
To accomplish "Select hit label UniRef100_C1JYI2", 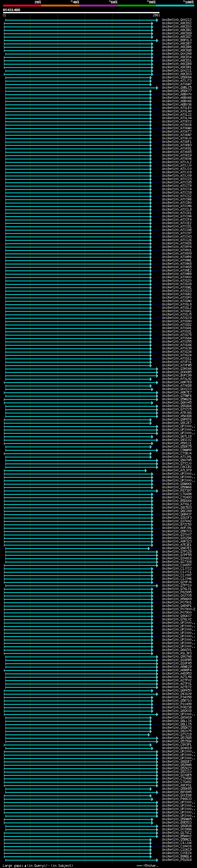I will 177,568.
